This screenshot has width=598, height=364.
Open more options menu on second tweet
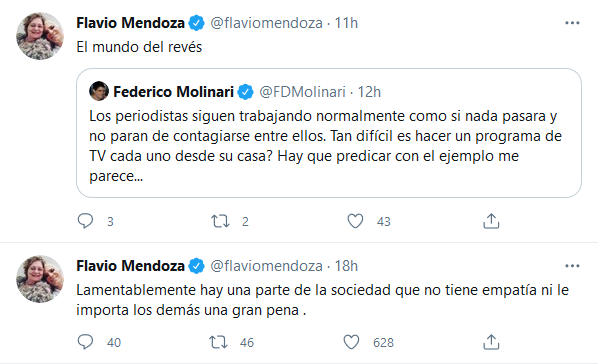coord(572,266)
